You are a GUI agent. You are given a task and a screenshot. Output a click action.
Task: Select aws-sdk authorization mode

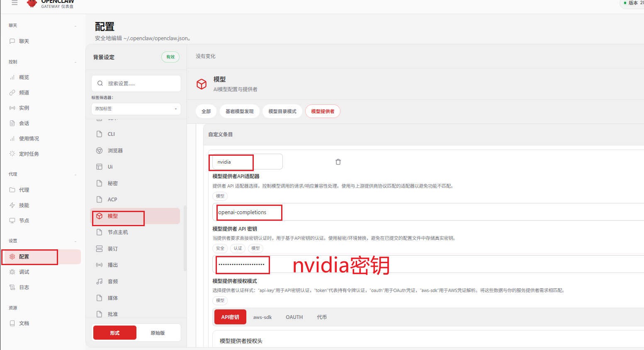pyautogui.click(x=262, y=317)
